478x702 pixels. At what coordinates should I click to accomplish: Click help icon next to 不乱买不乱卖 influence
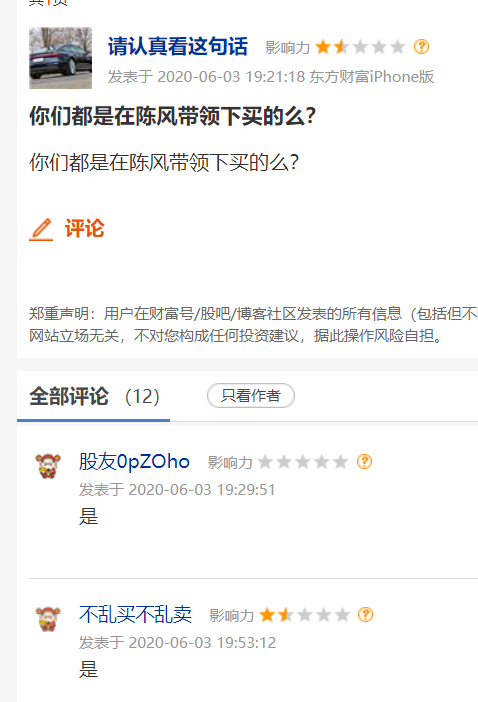[366, 615]
